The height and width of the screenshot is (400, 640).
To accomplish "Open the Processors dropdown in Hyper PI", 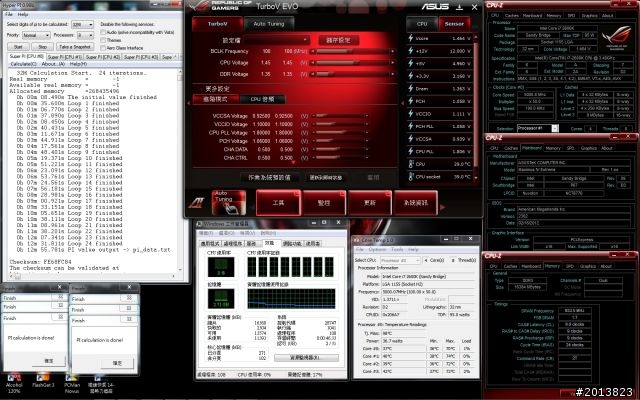I will (x=85, y=36).
